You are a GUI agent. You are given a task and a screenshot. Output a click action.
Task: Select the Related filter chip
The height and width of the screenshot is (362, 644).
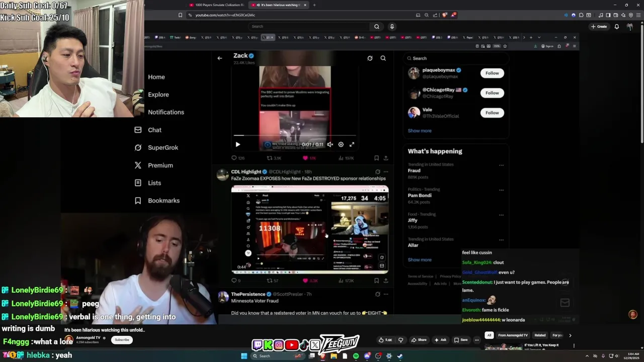(x=540, y=335)
